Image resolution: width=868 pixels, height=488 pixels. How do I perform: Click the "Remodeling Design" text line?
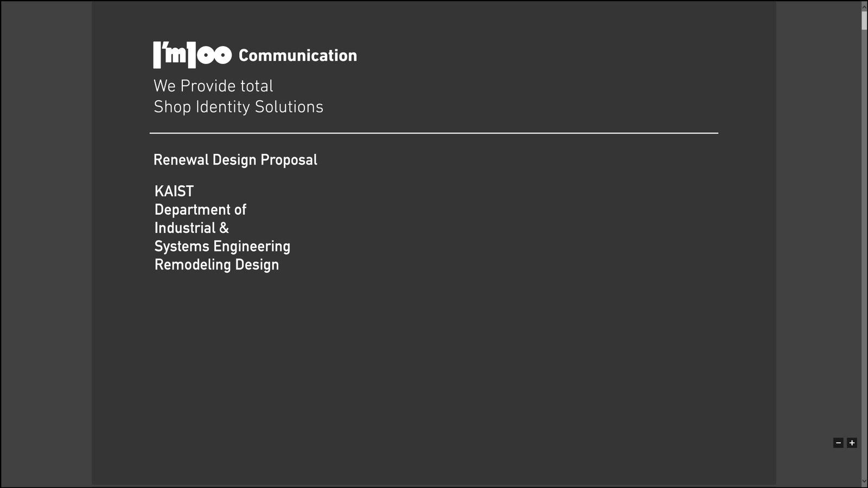(x=216, y=265)
